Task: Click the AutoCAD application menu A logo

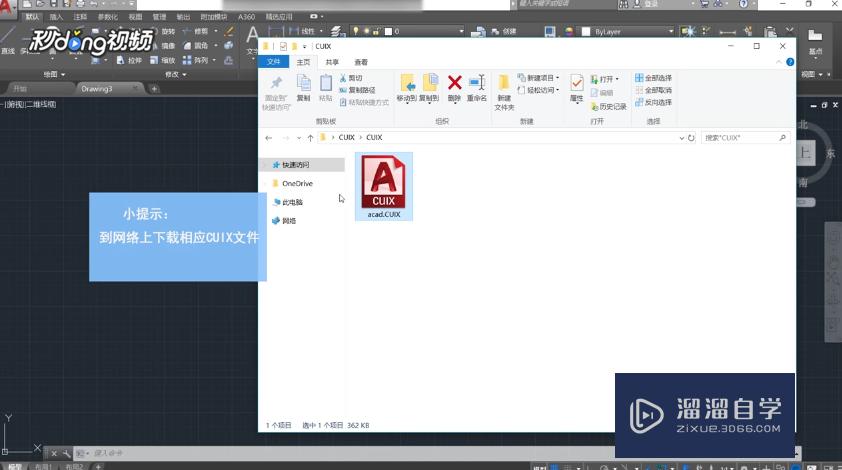Action: pyautogui.click(x=6, y=8)
